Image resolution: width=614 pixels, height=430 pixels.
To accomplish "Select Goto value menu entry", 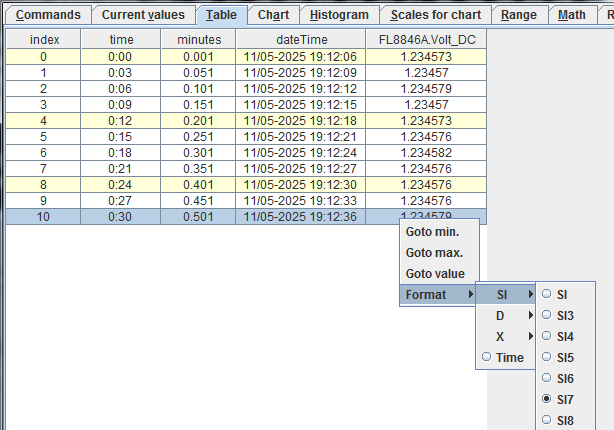I will click(435, 273).
